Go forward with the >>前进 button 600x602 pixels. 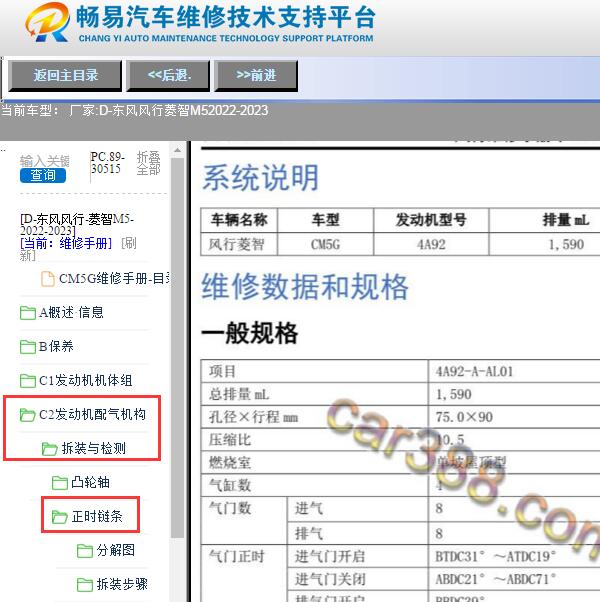point(256,76)
